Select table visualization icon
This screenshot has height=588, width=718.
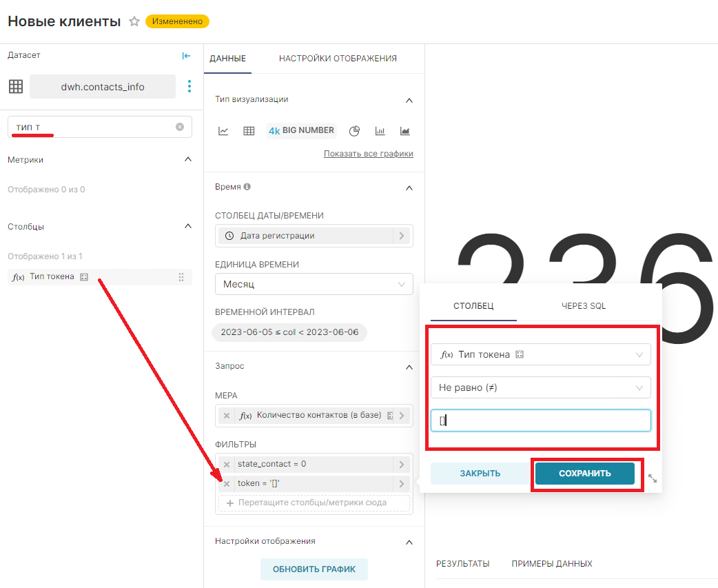249,131
